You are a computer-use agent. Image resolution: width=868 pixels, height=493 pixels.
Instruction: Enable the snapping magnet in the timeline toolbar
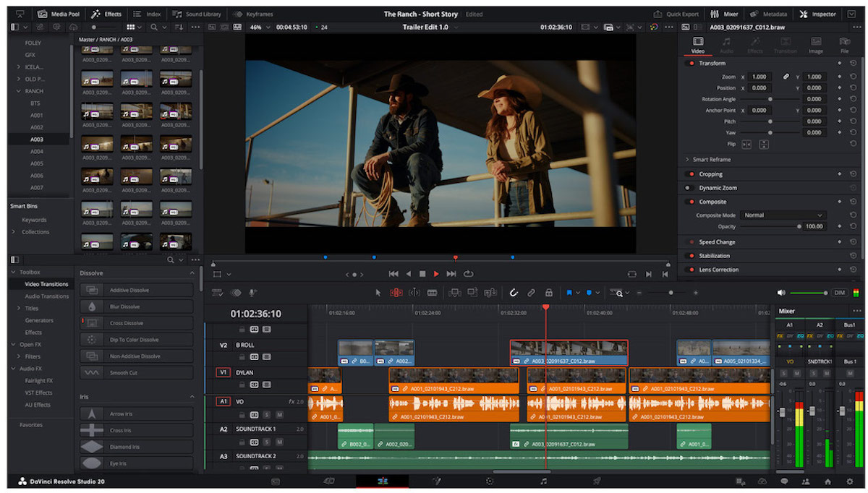pyautogui.click(x=514, y=292)
